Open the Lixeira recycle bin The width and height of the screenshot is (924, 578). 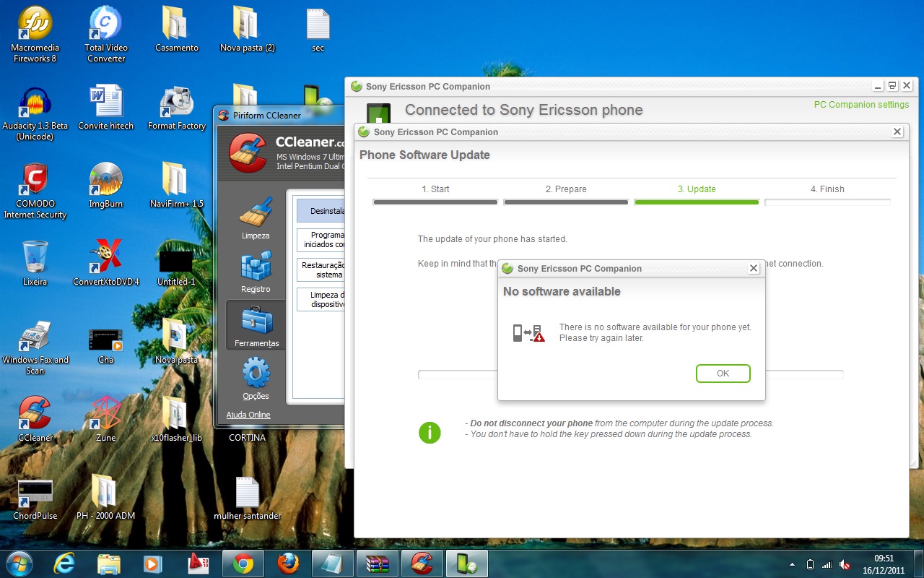[35, 263]
